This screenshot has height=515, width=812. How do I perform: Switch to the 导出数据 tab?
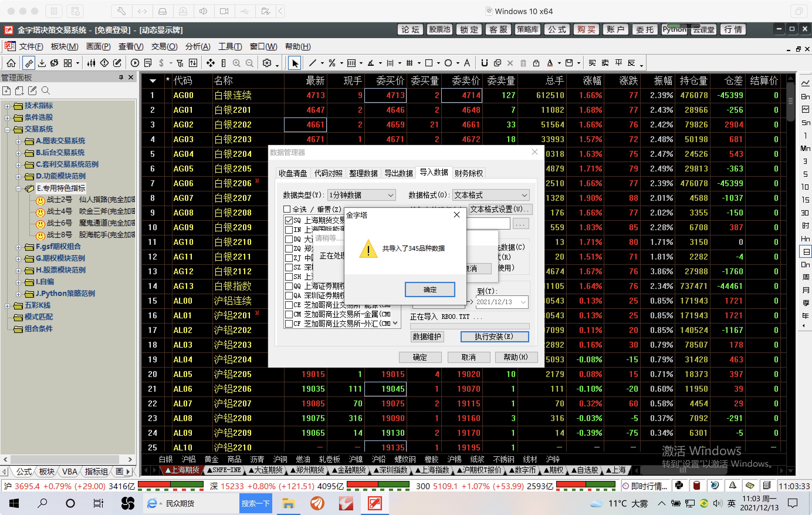tap(399, 173)
